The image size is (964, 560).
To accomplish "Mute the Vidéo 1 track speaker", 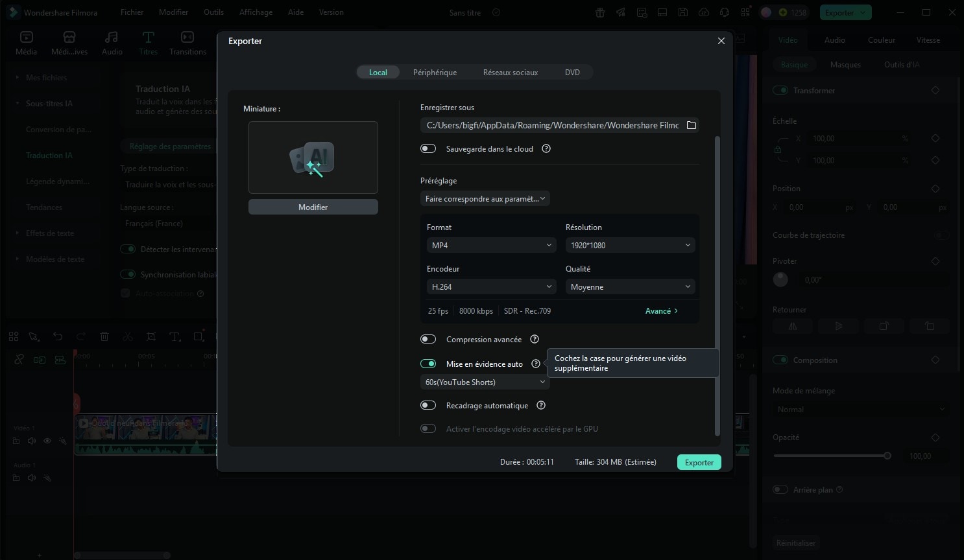I will point(32,441).
